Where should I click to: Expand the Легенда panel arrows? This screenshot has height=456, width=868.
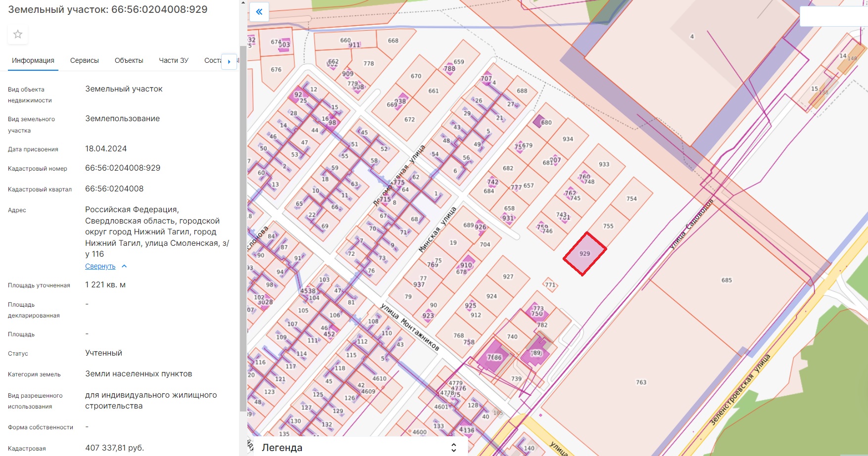454,448
